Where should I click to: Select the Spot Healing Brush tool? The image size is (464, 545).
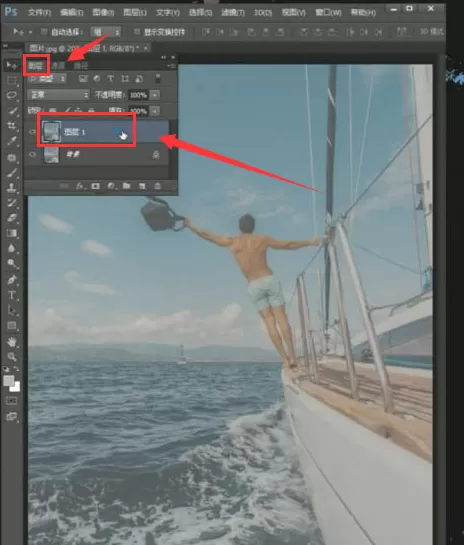click(12, 158)
